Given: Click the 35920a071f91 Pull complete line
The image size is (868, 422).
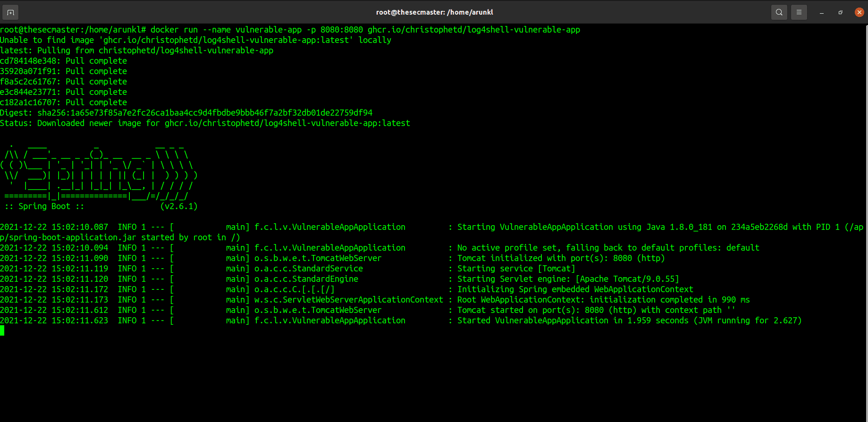Looking at the screenshot, I should click(x=63, y=71).
